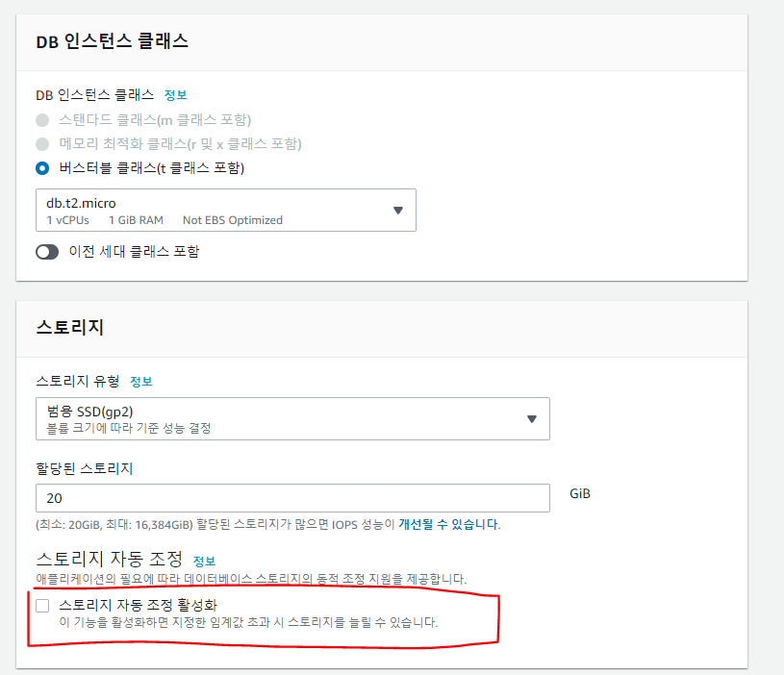Select the 메모리 최적화 클래스 radio option

click(42, 144)
